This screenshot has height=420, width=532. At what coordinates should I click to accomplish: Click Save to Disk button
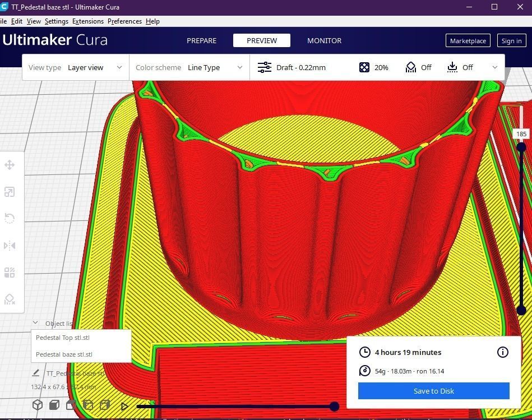433,391
